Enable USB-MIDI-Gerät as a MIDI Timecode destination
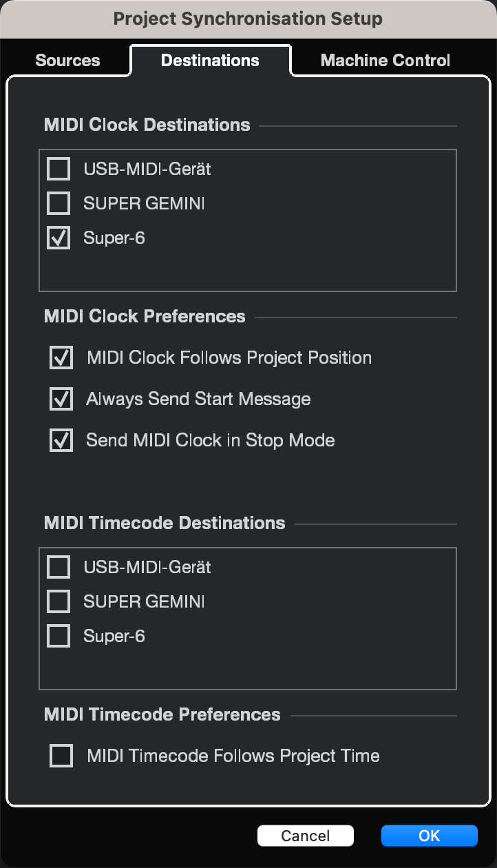 [59, 566]
